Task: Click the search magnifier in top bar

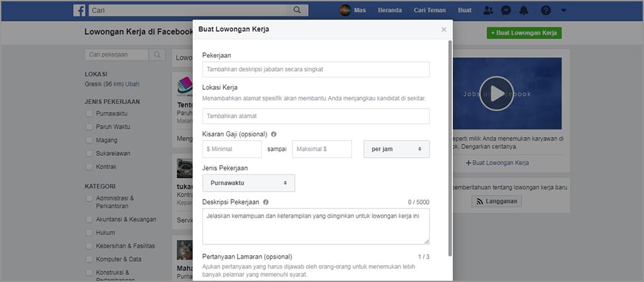Action: point(297,10)
